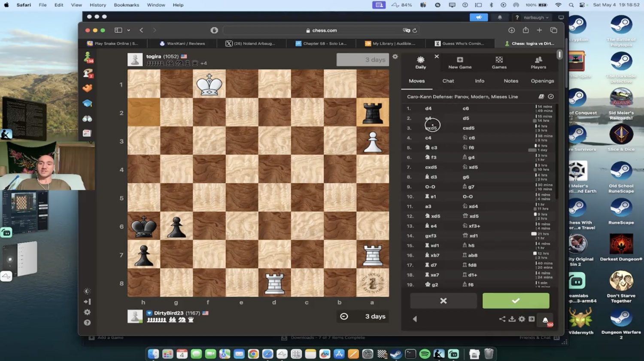
Task: Open the board settings gear above move list
Action: [x=395, y=57]
